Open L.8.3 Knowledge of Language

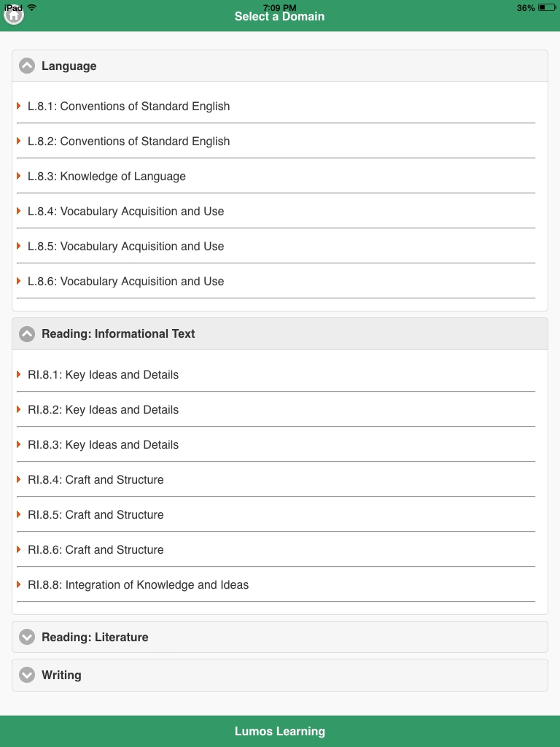[x=106, y=177]
